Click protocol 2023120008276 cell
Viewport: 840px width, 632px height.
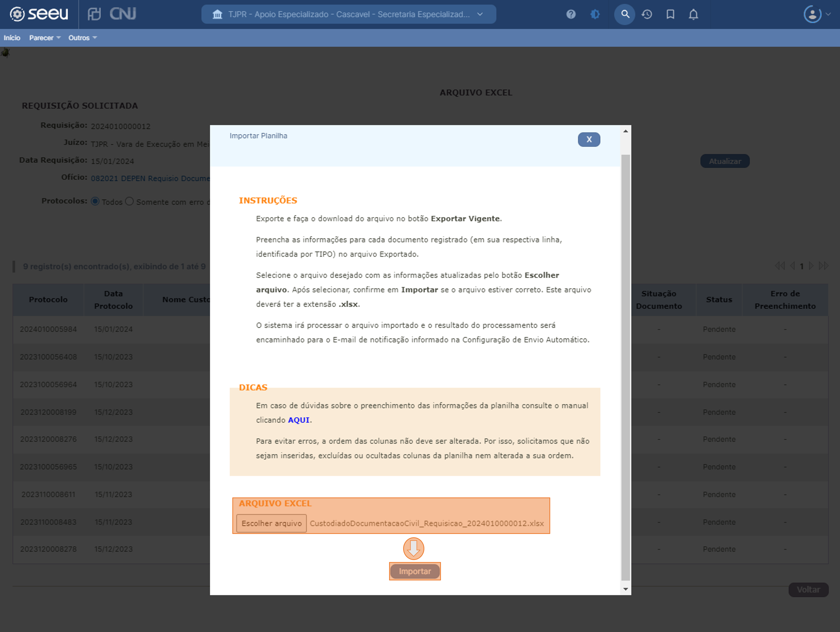48,439
